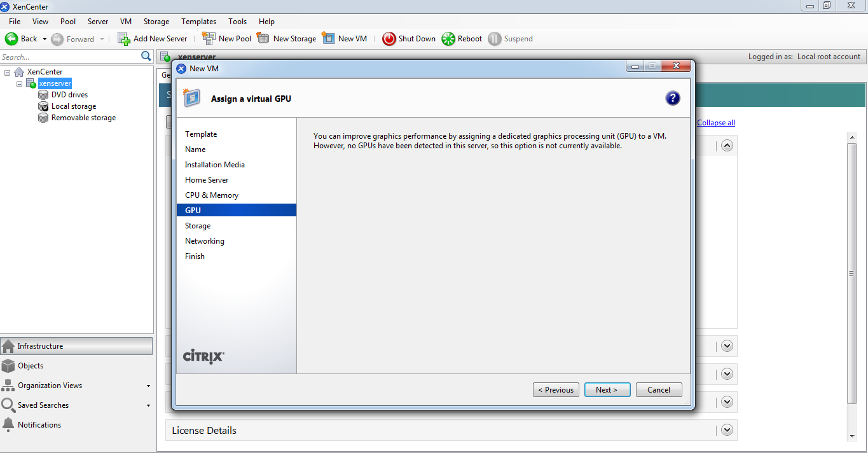Collapse the XenCenter tree root node
The width and height of the screenshot is (868, 453).
8,73
